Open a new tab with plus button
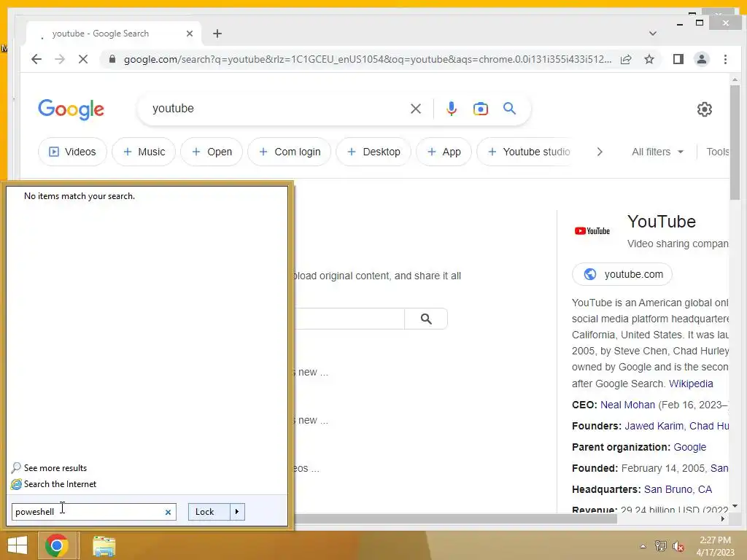Viewport: 747px width, 560px height. pos(217,34)
